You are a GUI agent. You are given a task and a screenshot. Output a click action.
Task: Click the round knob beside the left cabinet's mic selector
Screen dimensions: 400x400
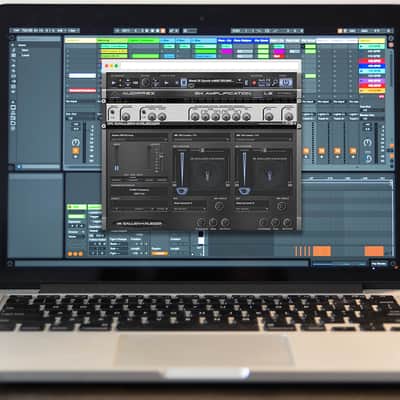tap(219, 206)
